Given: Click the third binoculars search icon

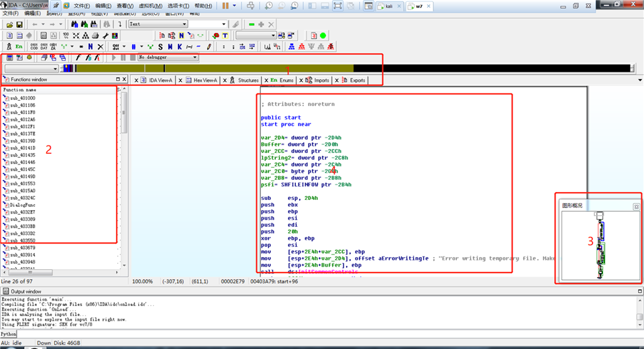Looking at the screenshot, I should point(94,24).
